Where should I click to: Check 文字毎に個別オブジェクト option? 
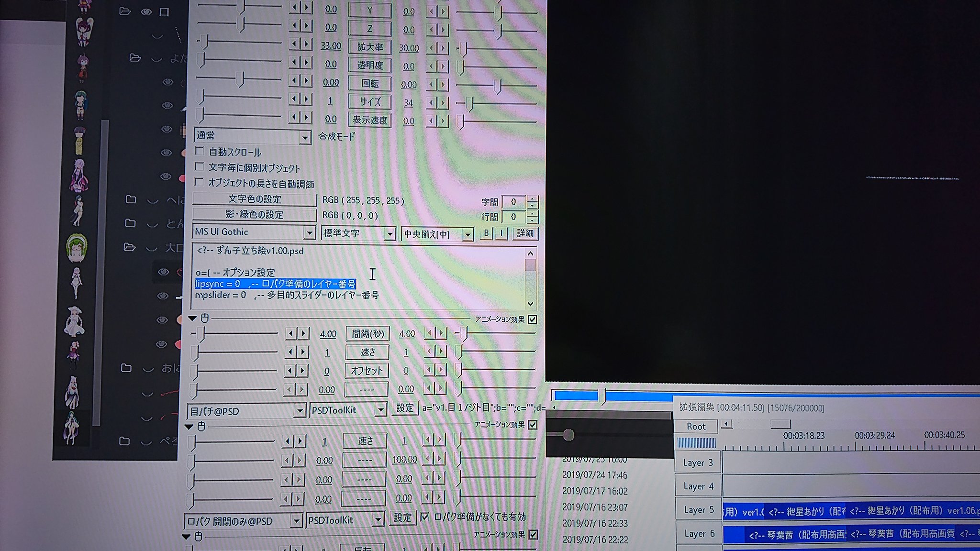tap(200, 167)
